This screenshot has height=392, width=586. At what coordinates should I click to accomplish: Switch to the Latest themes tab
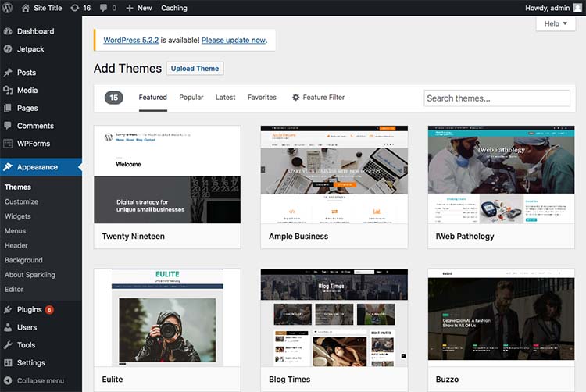225,98
